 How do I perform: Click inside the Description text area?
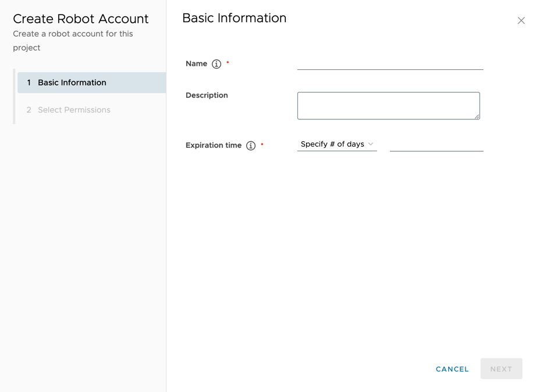tap(388, 105)
